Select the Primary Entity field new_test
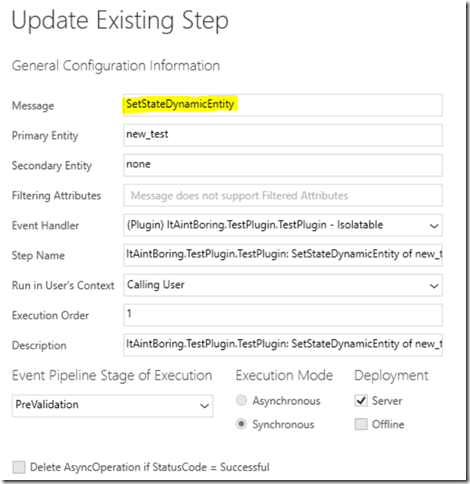The image size is (470, 484). (283, 135)
